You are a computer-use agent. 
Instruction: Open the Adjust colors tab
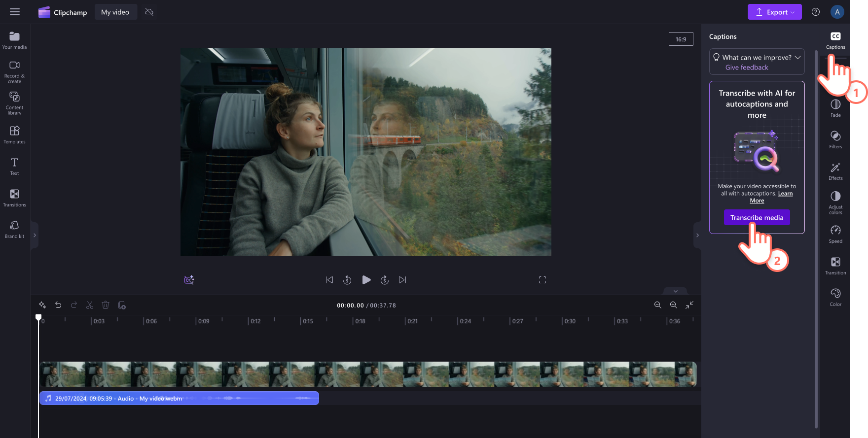[x=835, y=203]
